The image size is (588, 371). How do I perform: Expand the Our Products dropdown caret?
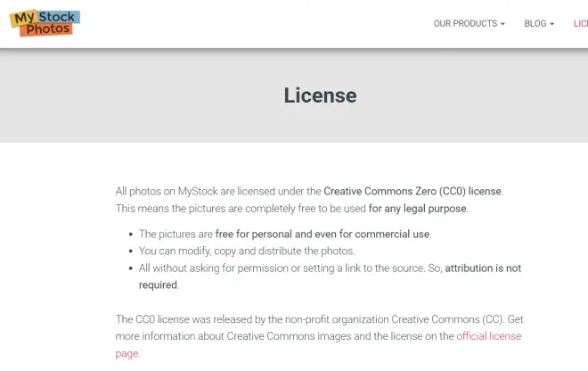coord(502,24)
